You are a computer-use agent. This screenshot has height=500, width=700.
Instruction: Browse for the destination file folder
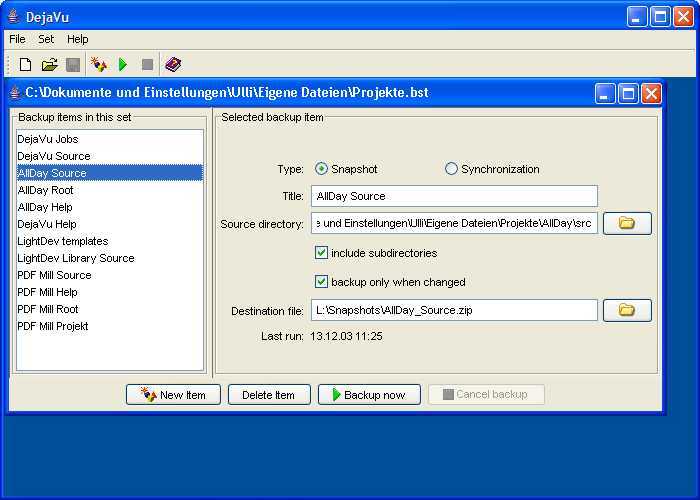[627, 310]
